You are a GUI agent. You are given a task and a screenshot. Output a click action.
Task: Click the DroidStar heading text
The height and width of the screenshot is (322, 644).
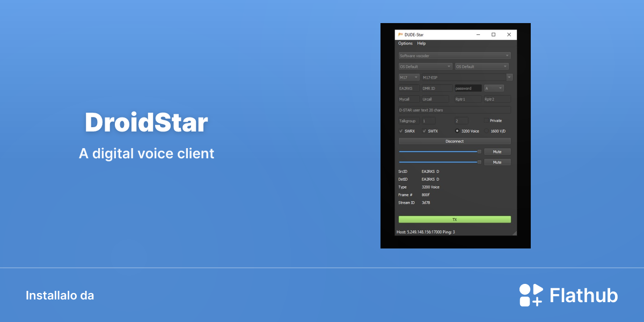pos(146,123)
